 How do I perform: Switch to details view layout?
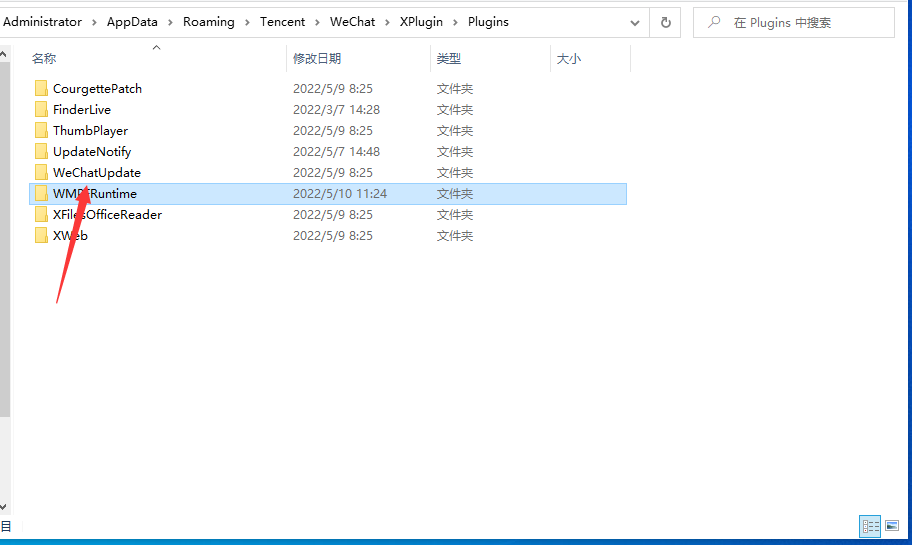point(870,526)
